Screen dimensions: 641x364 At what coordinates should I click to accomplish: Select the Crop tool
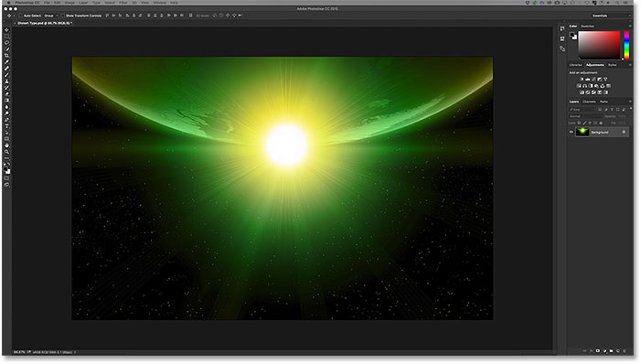tap(7, 55)
